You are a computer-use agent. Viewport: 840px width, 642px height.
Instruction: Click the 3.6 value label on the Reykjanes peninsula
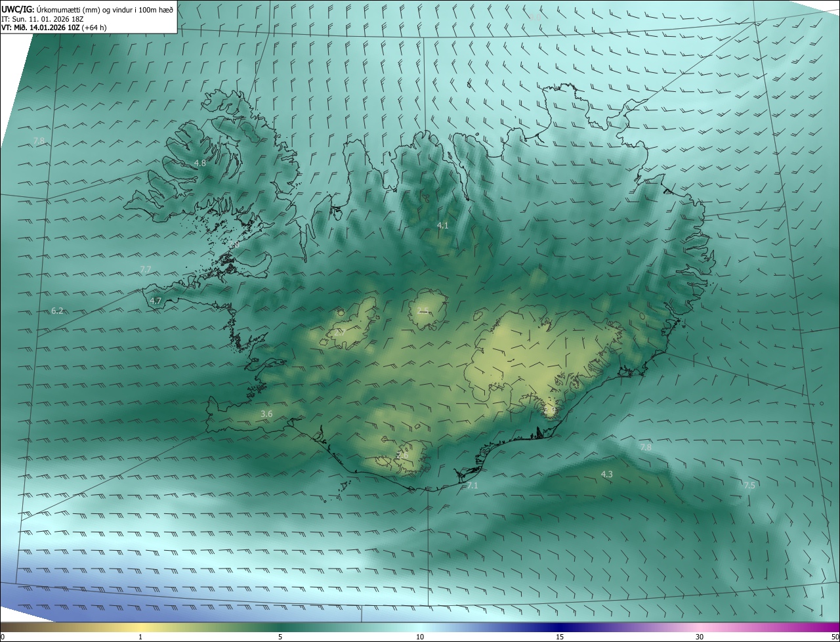(266, 414)
